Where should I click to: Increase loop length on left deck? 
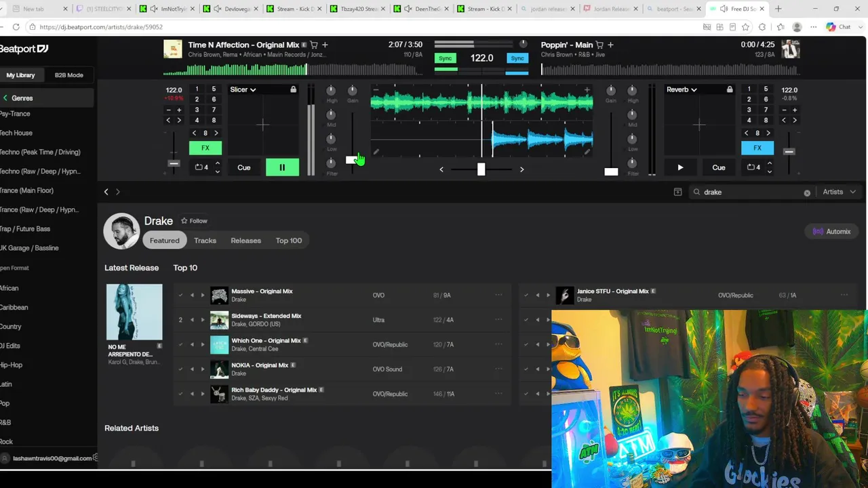point(217,163)
